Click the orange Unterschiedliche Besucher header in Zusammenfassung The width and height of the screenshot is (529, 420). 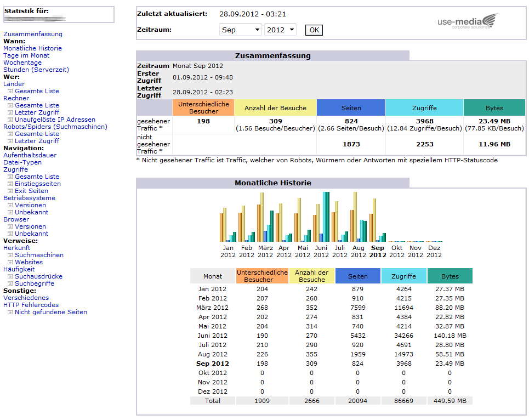point(203,107)
